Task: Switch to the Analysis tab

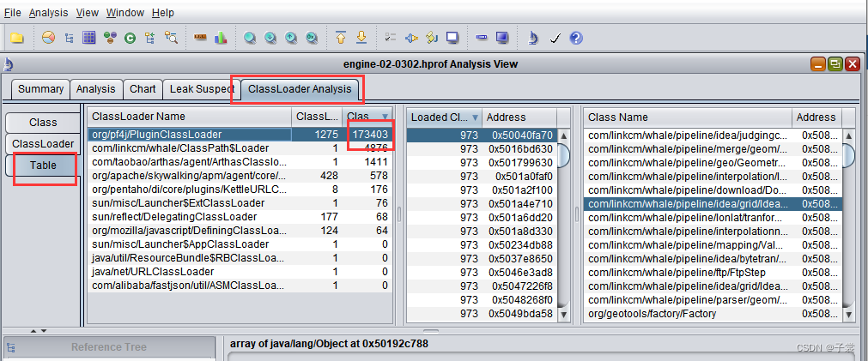Action: pyautogui.click(x=96, y=89)
